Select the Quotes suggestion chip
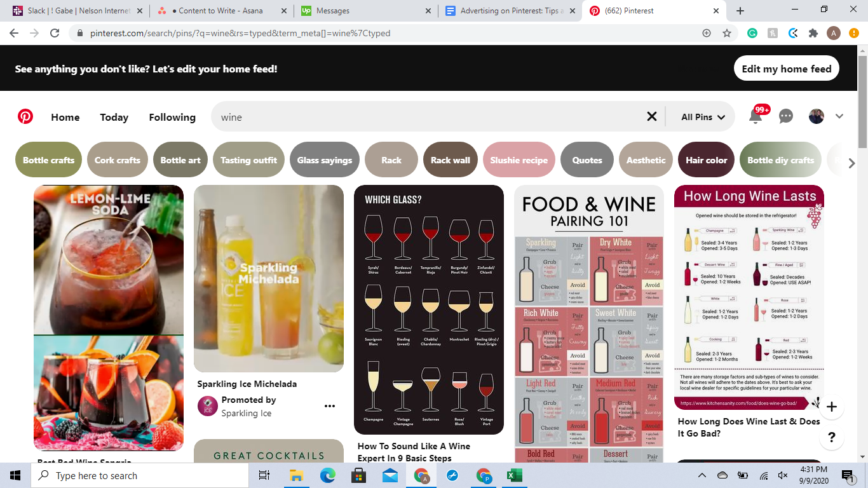Viewport: 868px width, 488px height. (x=587, y=159)
